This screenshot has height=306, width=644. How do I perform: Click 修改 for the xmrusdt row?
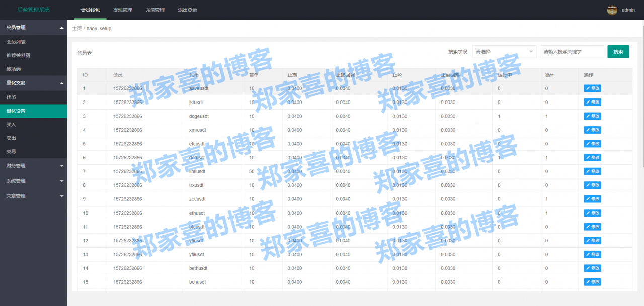tap(592, 130)
